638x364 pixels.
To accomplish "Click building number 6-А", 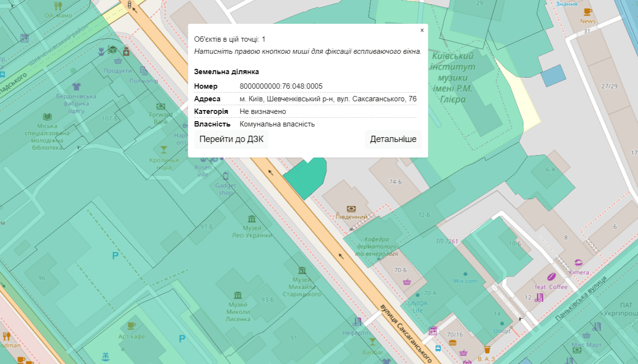I will click(550, 170).
